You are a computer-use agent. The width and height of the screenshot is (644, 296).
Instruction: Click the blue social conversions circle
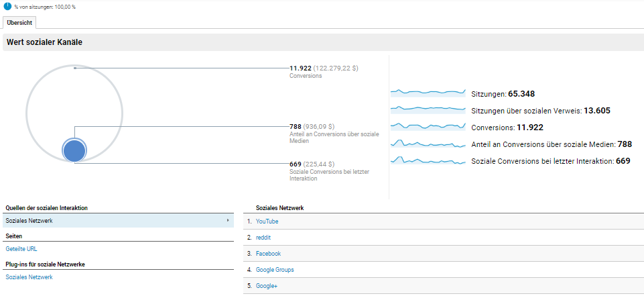74,150
